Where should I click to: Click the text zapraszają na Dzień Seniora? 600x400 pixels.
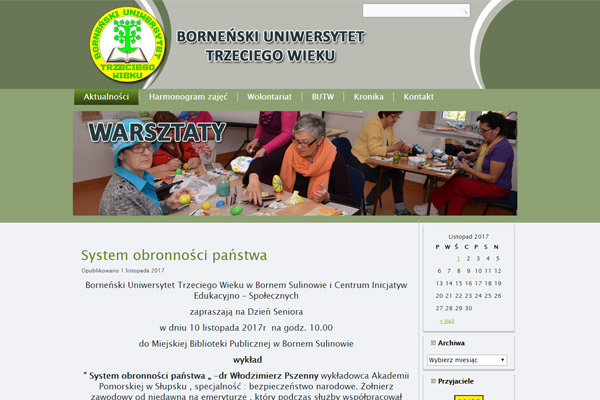(246, 312)
